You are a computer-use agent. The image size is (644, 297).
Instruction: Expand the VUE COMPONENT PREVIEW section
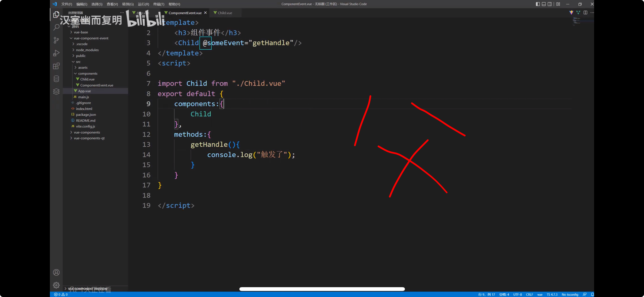click(x=87, y=289)
